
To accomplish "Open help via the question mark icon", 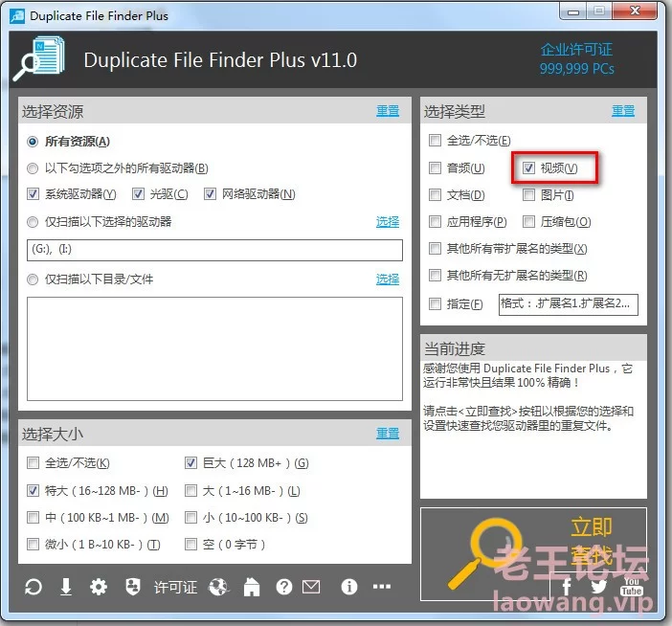I will 284,587.
